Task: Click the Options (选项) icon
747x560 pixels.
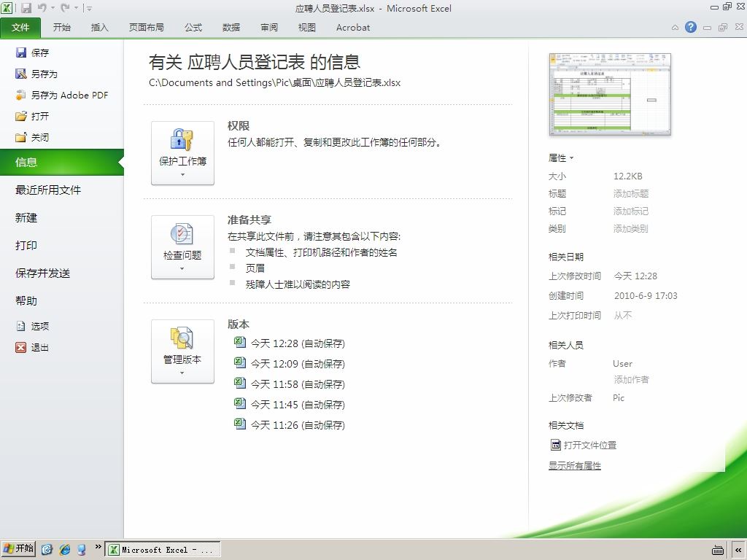Action: pos(21,326)
